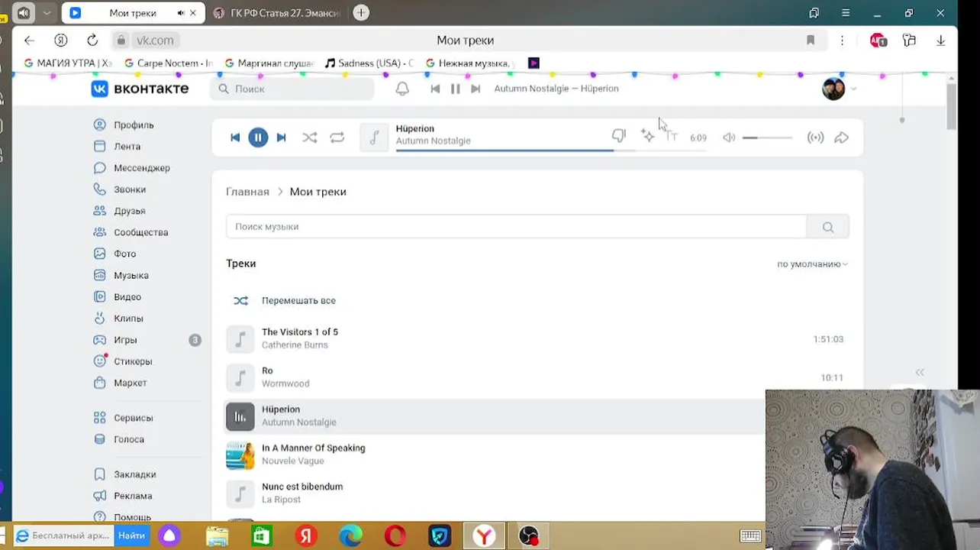The height and width of the screenshot is (550, 980).
Task: Seek on the Hüperion progress bar
Action: pos(550,150)
